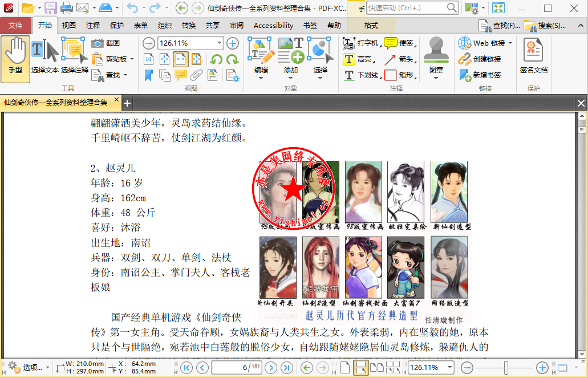
Task: Rotate view counter-clockwise
Action: click(216, 59)
